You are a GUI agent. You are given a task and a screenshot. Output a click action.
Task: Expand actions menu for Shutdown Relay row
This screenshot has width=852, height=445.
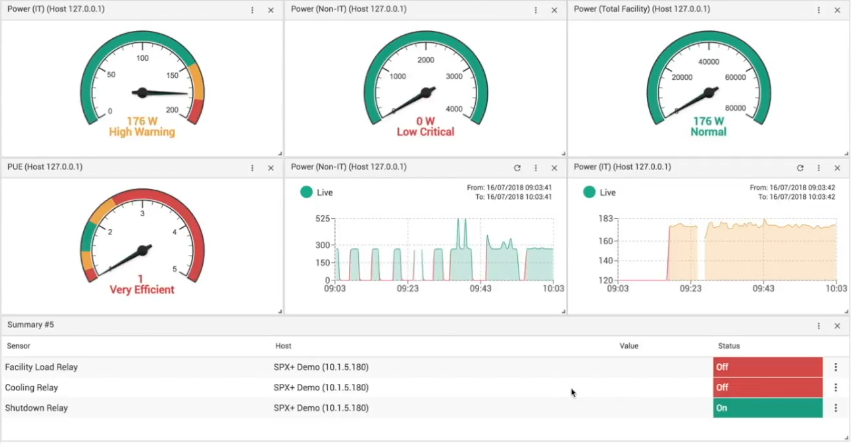[836, 408]
